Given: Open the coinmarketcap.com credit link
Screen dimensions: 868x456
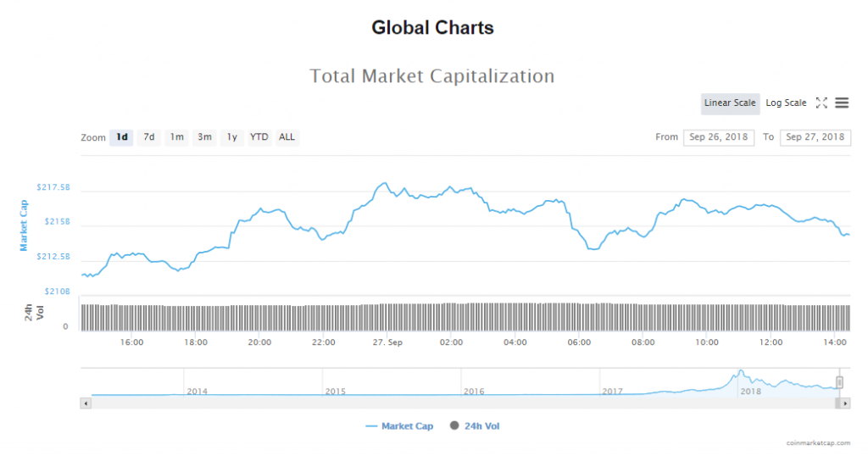Looking at the screenshot, I should coord(818,443).
